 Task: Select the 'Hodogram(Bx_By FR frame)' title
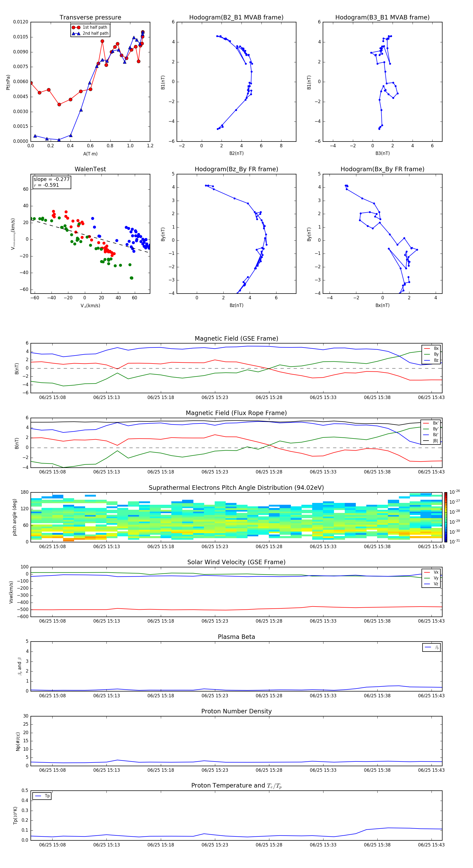(382, 169)
